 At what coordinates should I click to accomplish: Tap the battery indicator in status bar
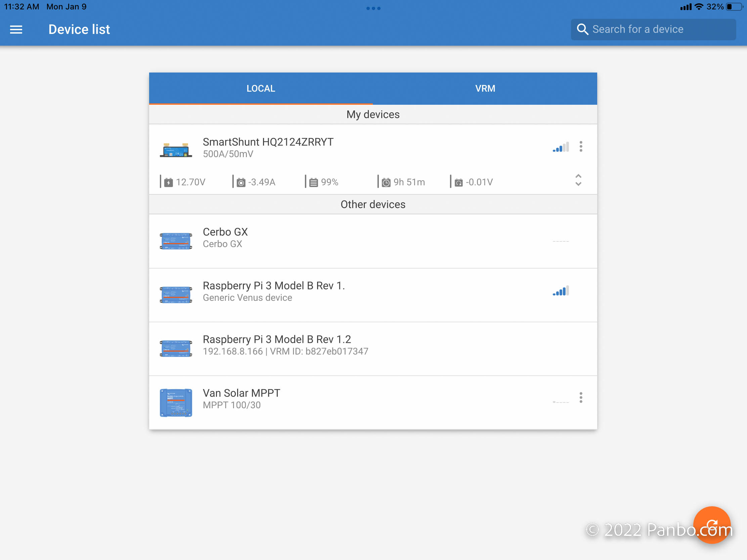pyautogui.click(x=735, y=7)
